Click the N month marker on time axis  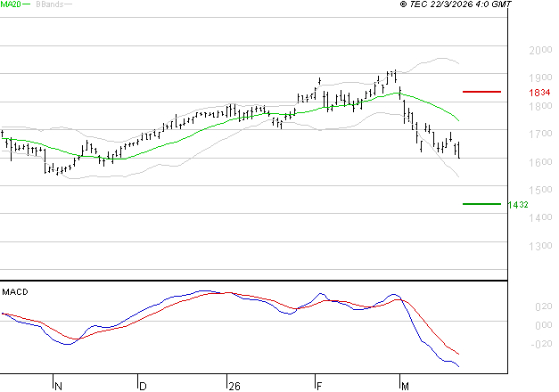[59, 387]
